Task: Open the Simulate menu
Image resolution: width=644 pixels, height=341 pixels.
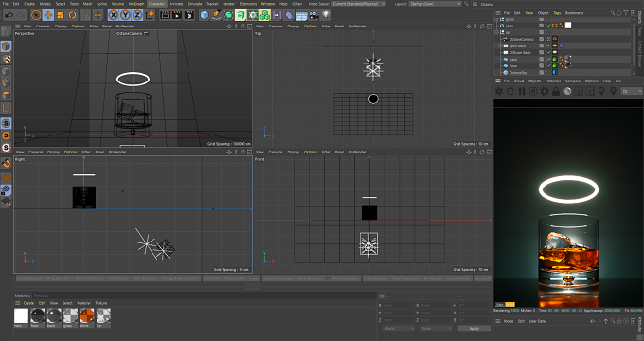Action: point(195,4)
